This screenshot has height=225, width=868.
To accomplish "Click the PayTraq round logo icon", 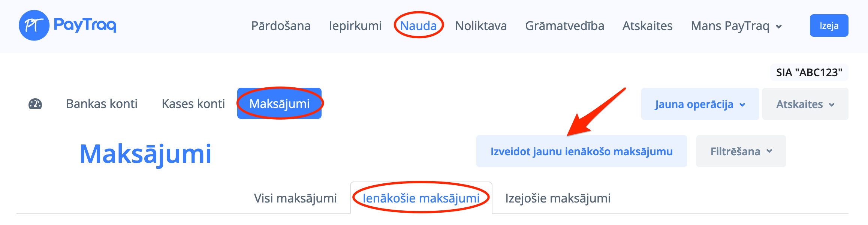I will [34, 25].
